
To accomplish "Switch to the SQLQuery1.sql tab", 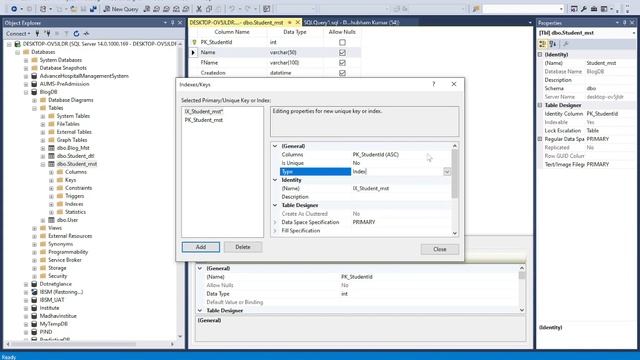I will point(352,22).
